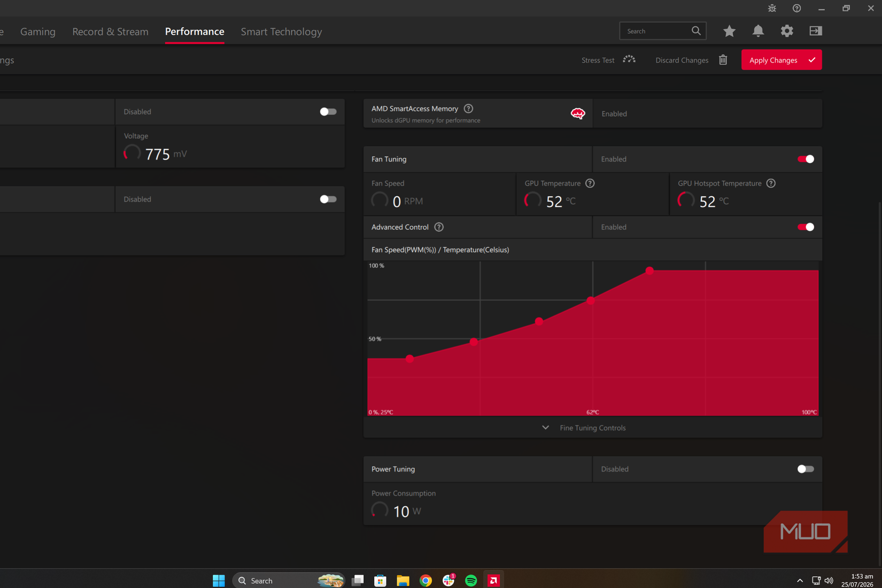
Task: Click the AMD SmartAccess Memory help icon
Action: click(x=468, y=109)
